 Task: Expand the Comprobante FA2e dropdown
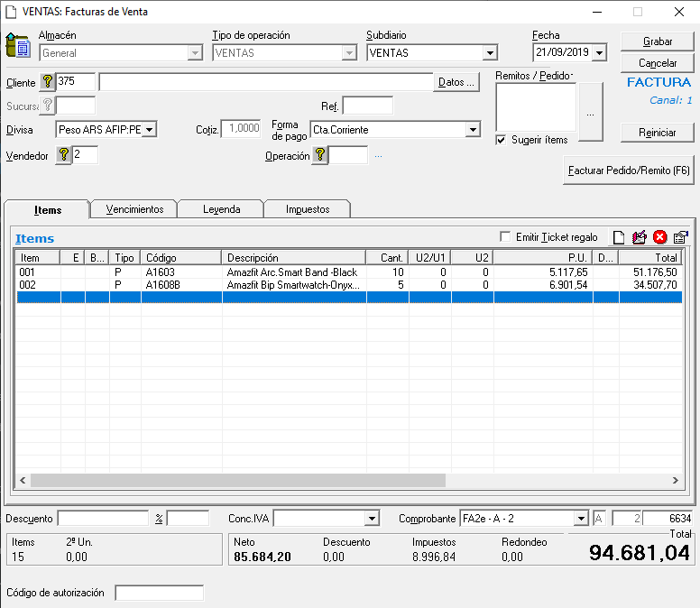point(581,519)
